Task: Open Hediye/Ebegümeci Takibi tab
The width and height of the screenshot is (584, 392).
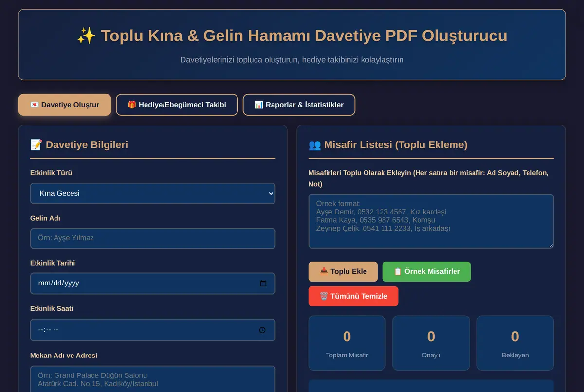Action: (177, 105)
